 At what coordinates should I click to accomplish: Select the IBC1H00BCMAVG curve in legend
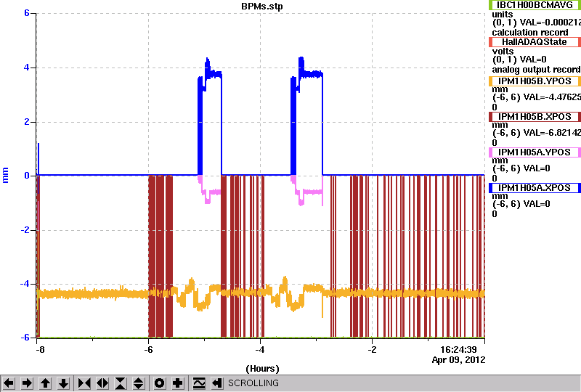point(535,5)
